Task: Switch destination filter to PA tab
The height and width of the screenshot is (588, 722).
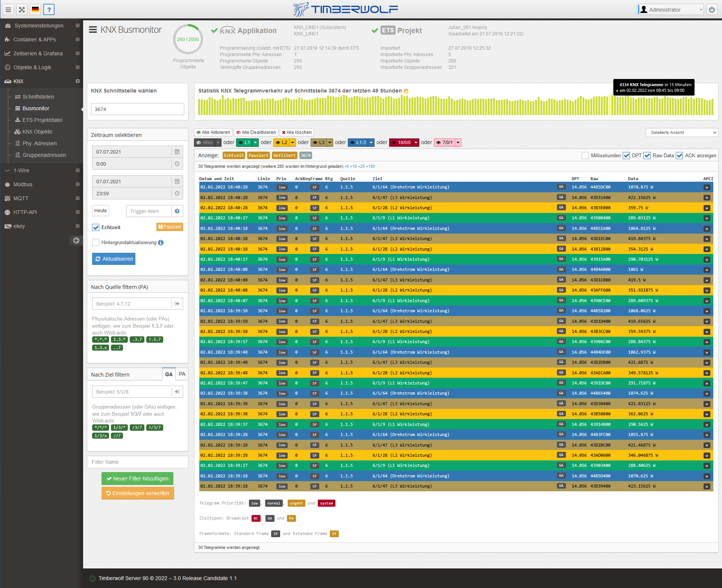Action: pos(182,374)
